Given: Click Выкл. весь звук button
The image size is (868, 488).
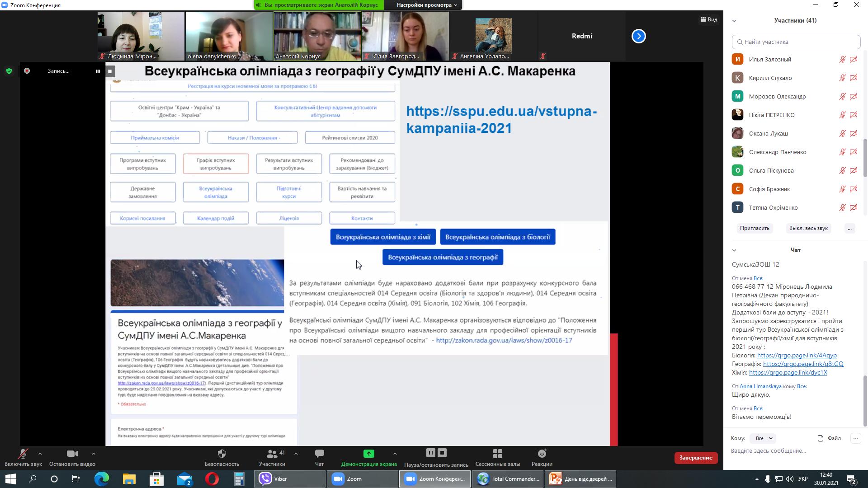Looking at the screenshot, I should pos(808,228).
